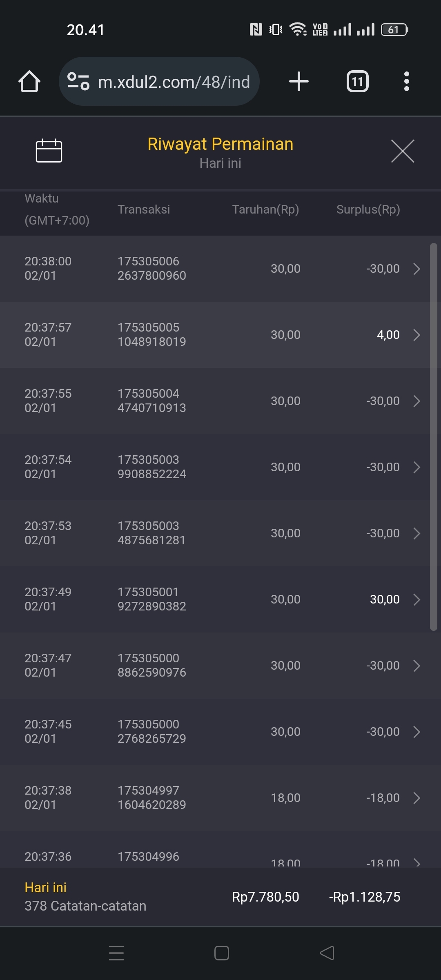The height and width of the screenshot is (980, 441).
Task: Tap the Android back navigation button
Action: (x=327, y=953)
